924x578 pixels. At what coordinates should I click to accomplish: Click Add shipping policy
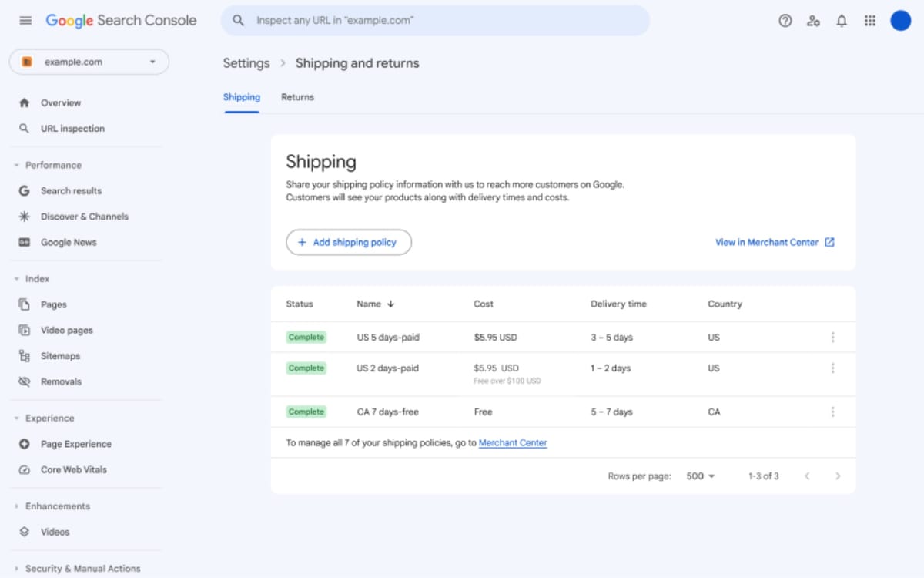tap(349, 242)
